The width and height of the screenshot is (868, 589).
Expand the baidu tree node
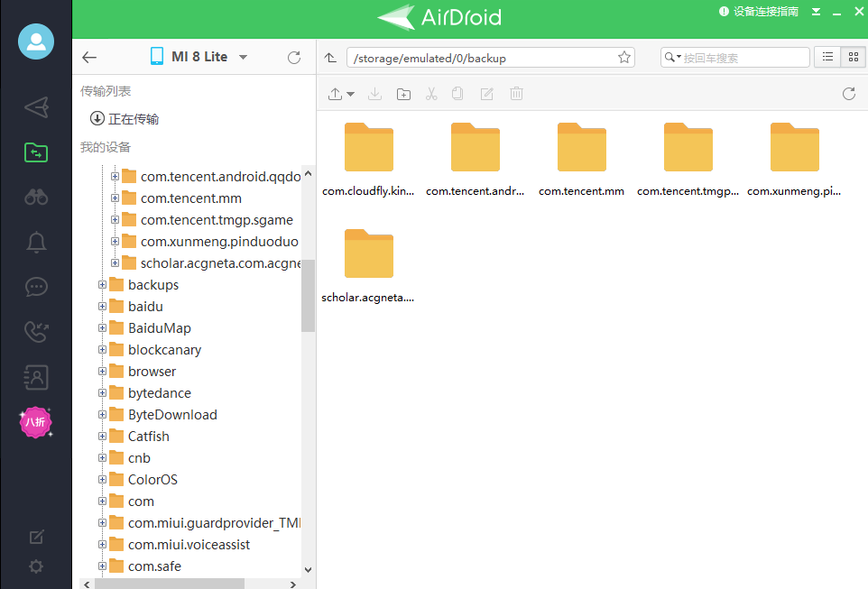[x=103, y=306]
